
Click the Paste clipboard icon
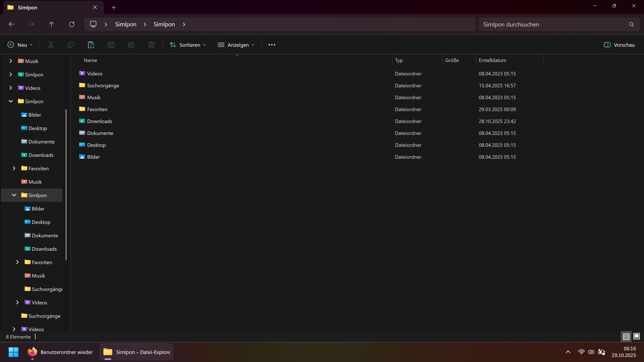[91, 45]
